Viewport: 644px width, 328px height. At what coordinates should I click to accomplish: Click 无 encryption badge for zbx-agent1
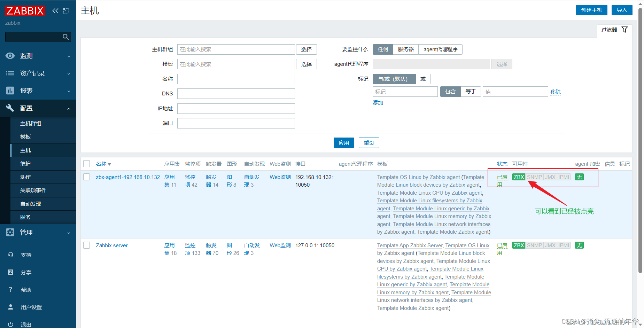pos(579,177)
